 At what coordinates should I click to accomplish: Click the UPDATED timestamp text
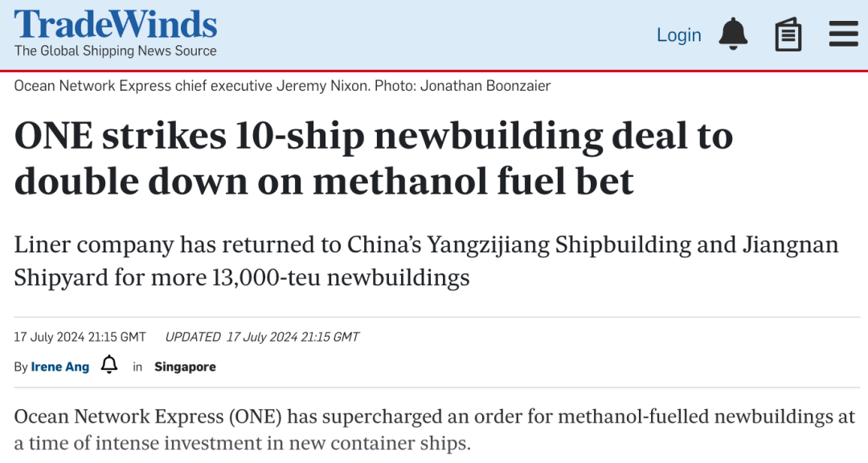click(262, 337)
